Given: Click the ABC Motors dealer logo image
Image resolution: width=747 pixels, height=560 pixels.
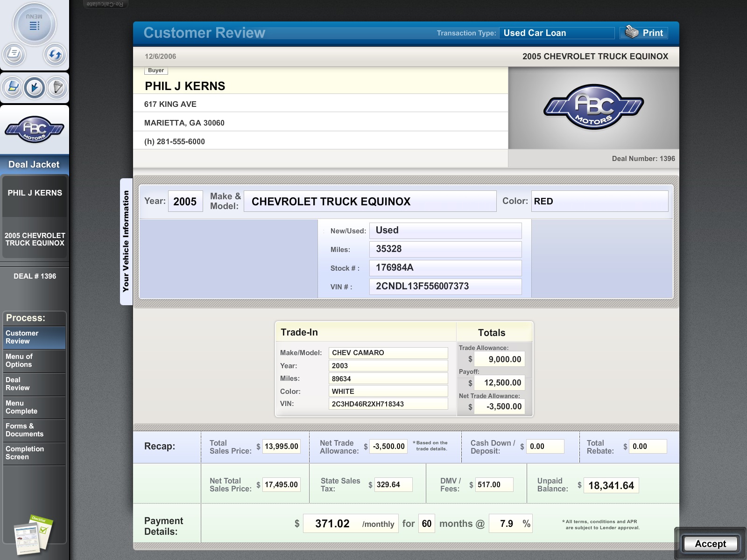Looking at the screenshot, I should (x=593, y=107).
